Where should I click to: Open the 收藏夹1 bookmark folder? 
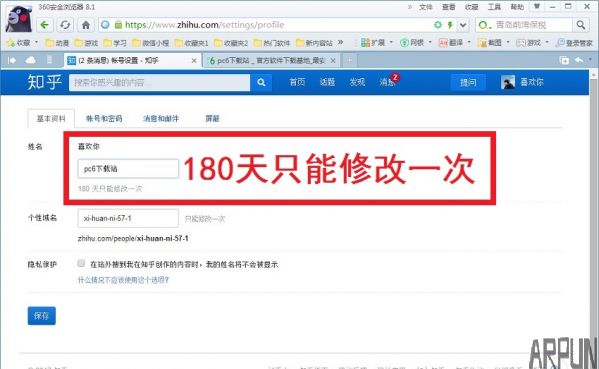(x=191, y=43)
